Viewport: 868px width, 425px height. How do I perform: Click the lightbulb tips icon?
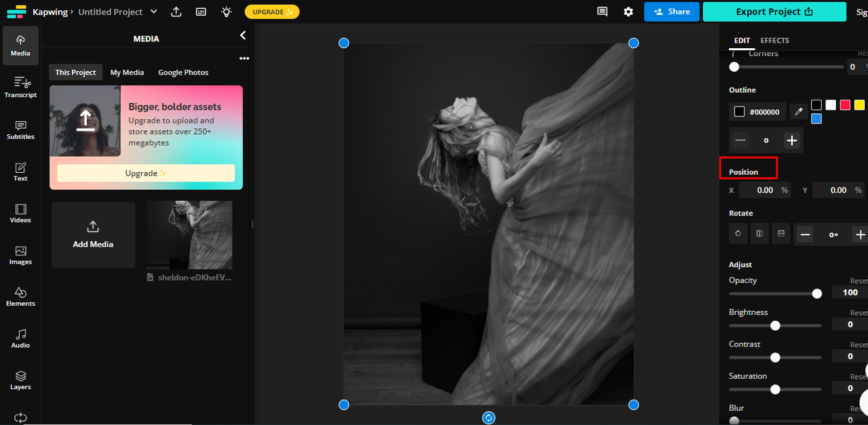coord(226,12)
